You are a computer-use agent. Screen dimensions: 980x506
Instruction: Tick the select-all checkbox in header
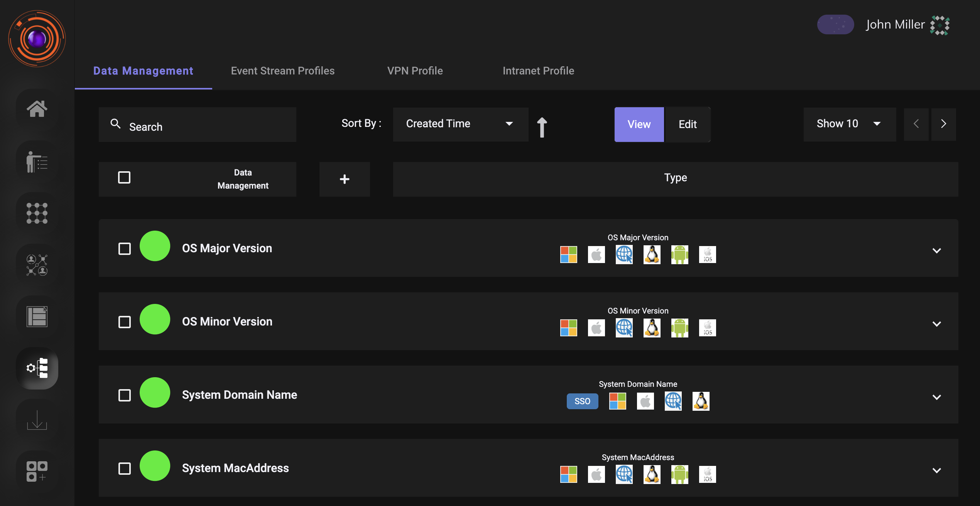(x=124, y=177)
